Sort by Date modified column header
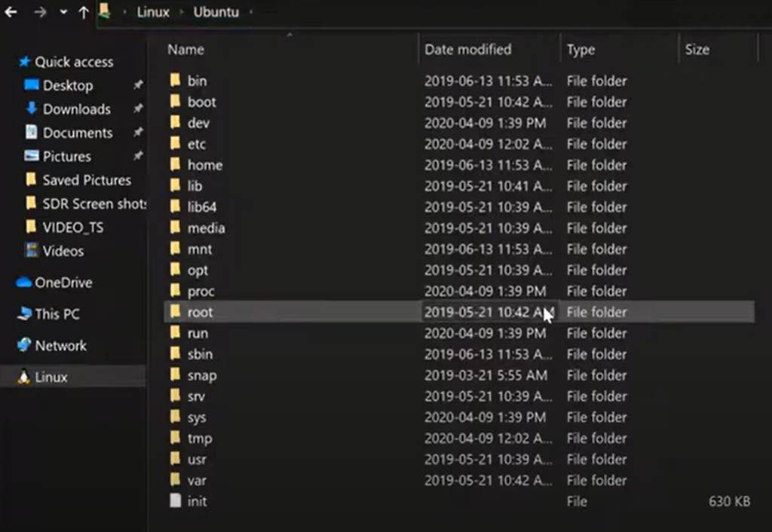772x532 pixels. tap(467, 50)
